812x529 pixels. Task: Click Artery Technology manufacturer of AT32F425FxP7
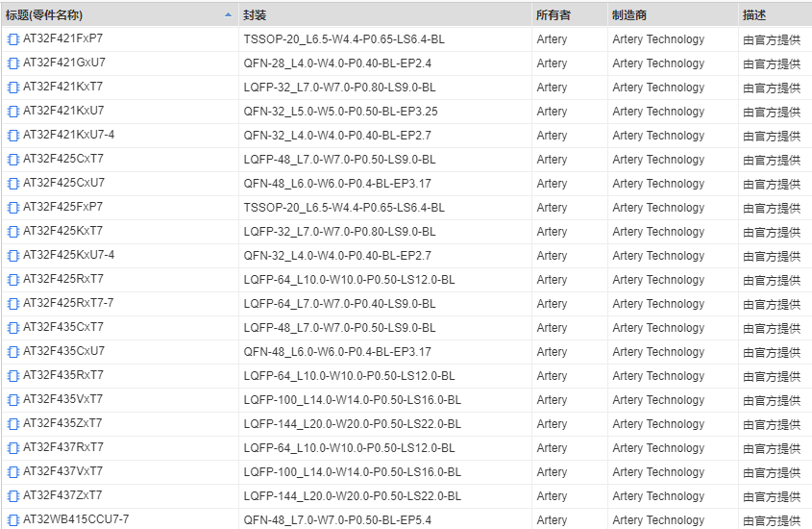(658, 208)
